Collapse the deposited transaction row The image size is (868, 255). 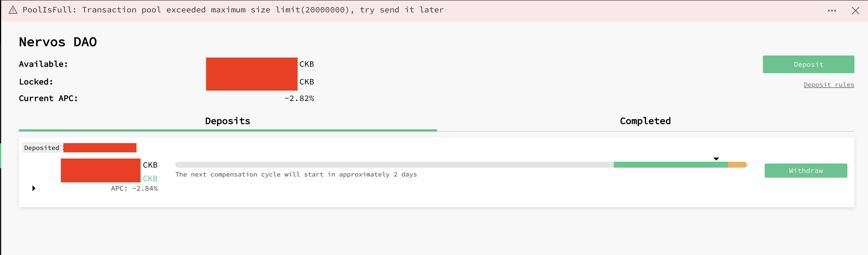[x=33, y=188]
